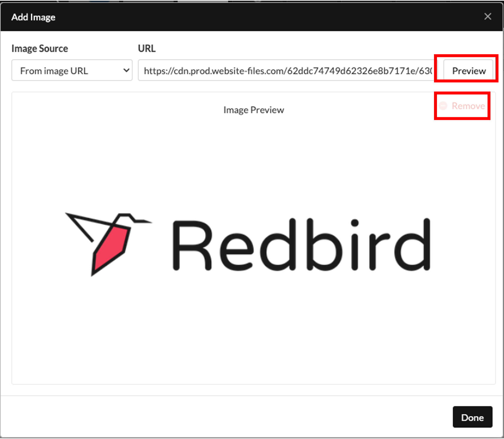Remove the previewed image
Screen dimensions: 504x439
coord(462,106)
